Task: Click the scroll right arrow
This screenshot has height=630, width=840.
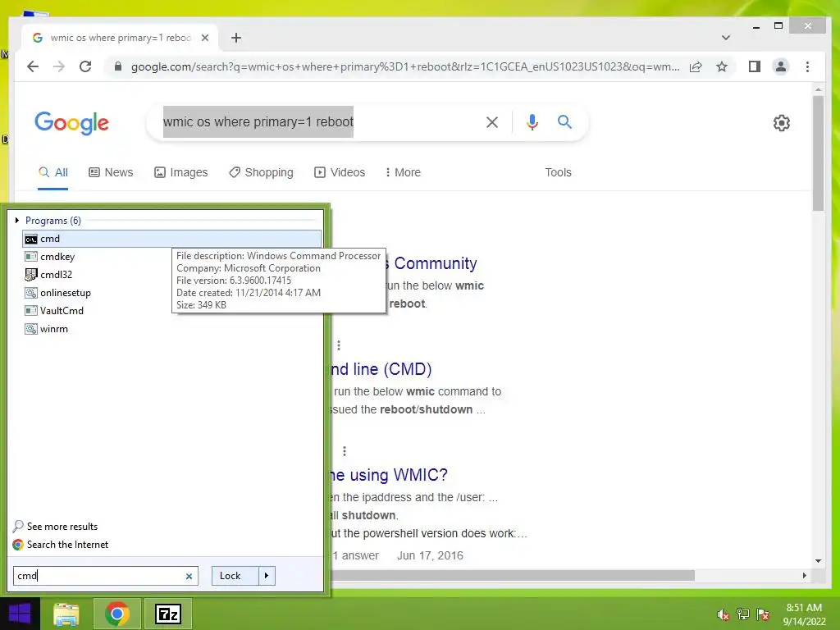Action: 804,575
